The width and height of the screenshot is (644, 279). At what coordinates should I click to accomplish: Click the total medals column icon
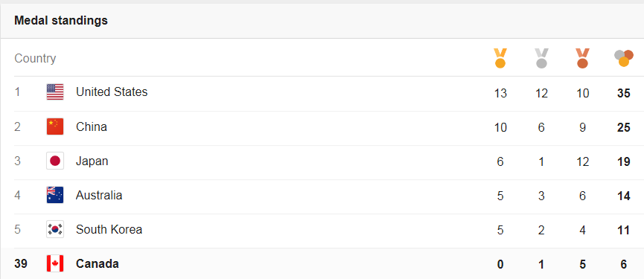pos(623,58)
